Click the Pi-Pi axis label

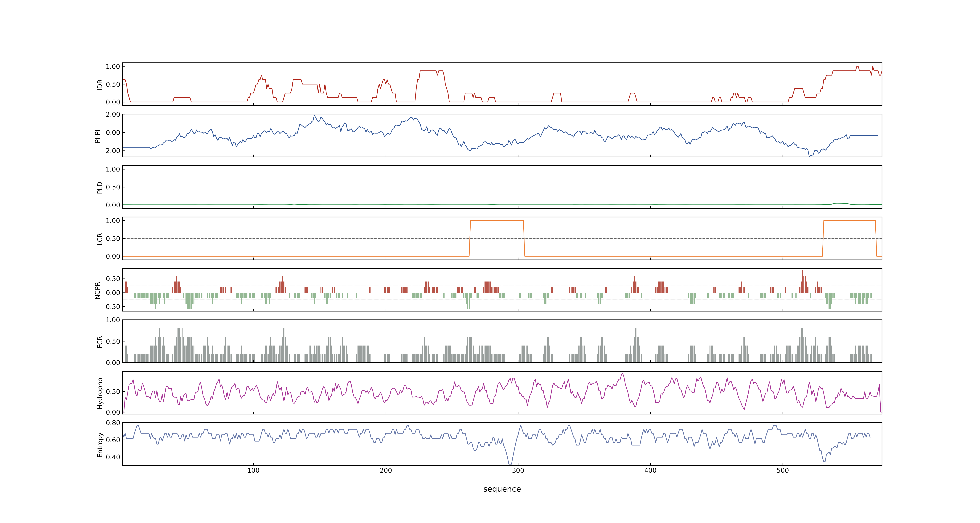pos(97,136)
